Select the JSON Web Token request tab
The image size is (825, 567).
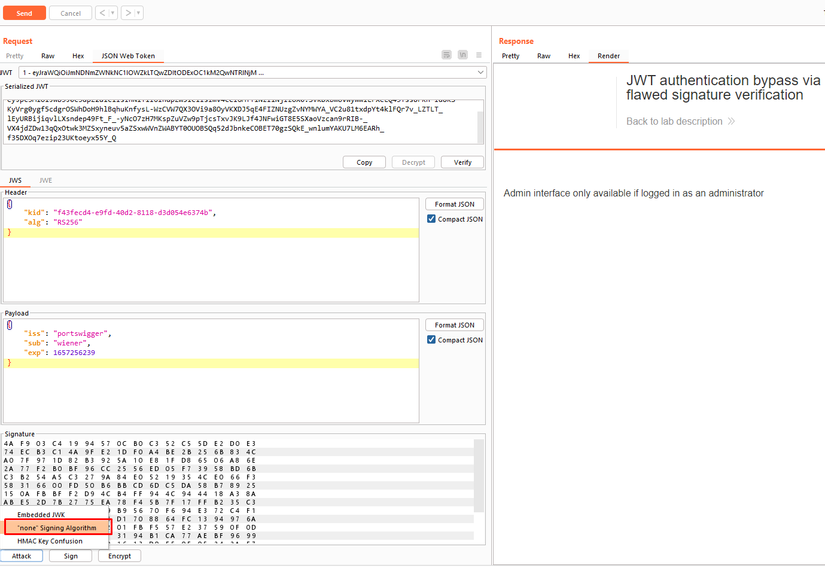coord(128,56)
